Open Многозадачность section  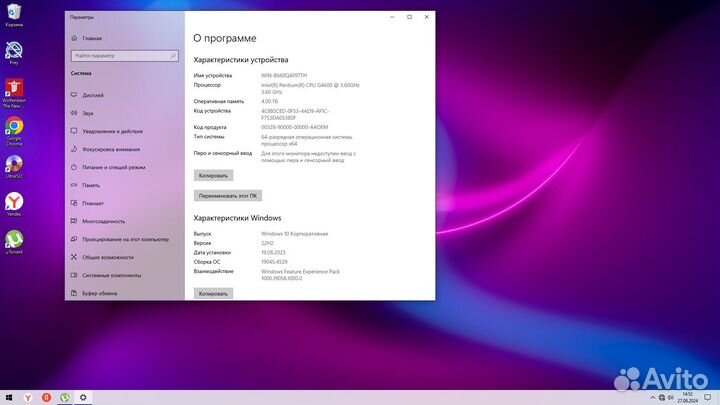click(124, 221)
